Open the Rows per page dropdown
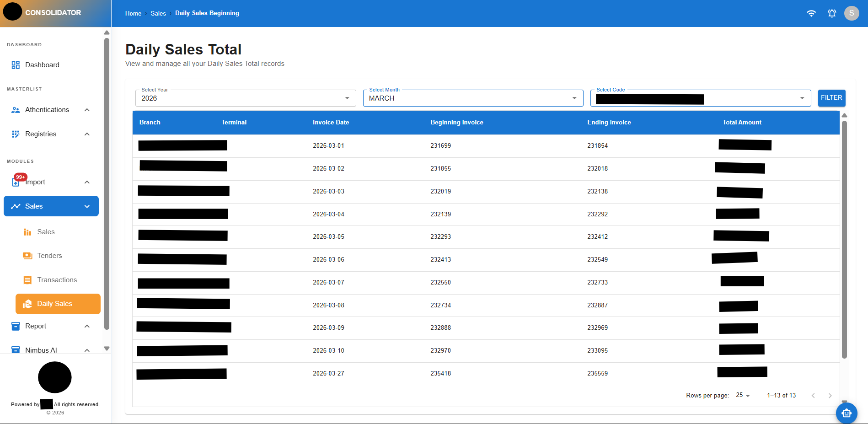 pyautogui.click(x=742, y=395)
